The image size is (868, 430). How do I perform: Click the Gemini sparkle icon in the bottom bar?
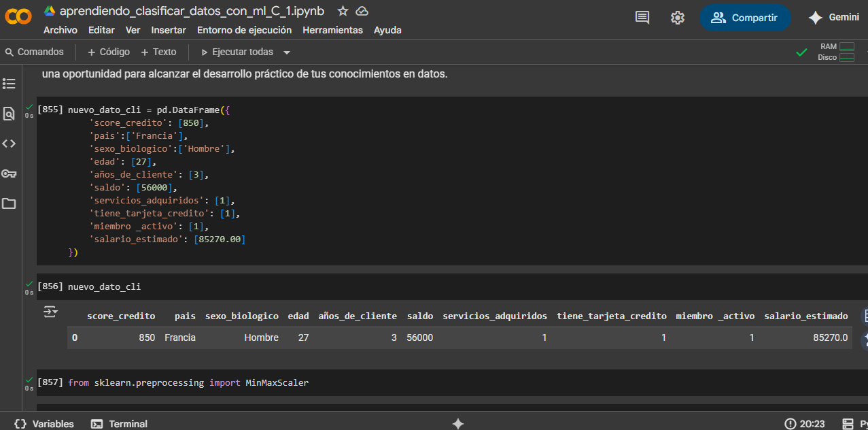(x=458, y=423)
